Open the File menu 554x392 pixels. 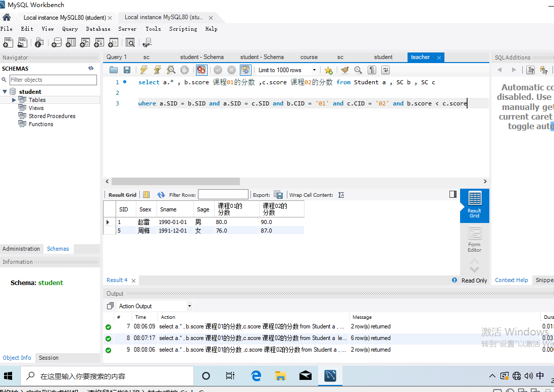click(x=7, y=29)
